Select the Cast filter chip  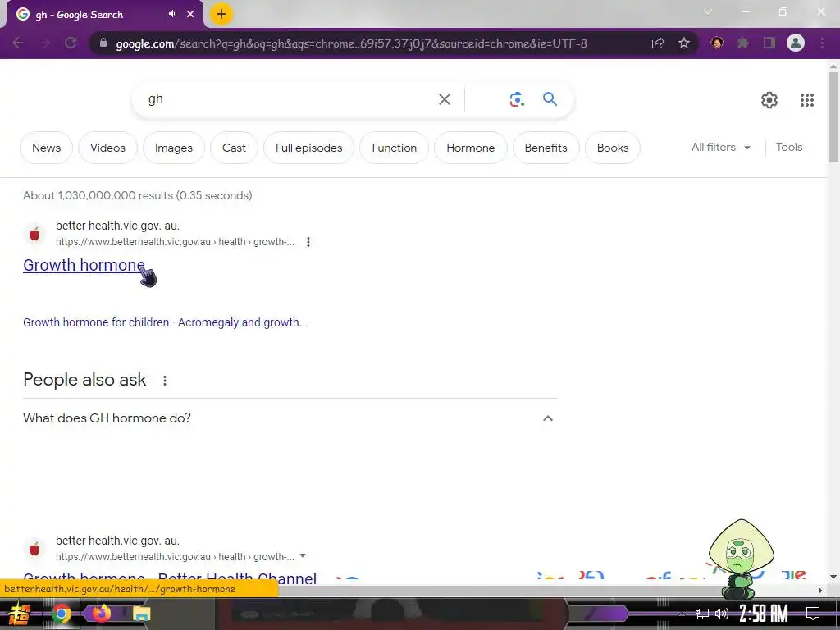[234, 148]
